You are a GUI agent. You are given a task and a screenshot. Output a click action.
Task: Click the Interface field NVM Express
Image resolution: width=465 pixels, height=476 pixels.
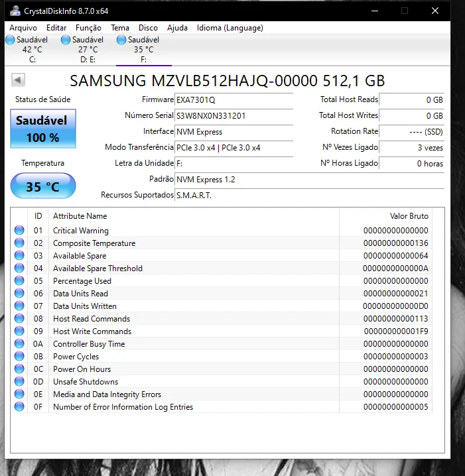click(234, 132)
